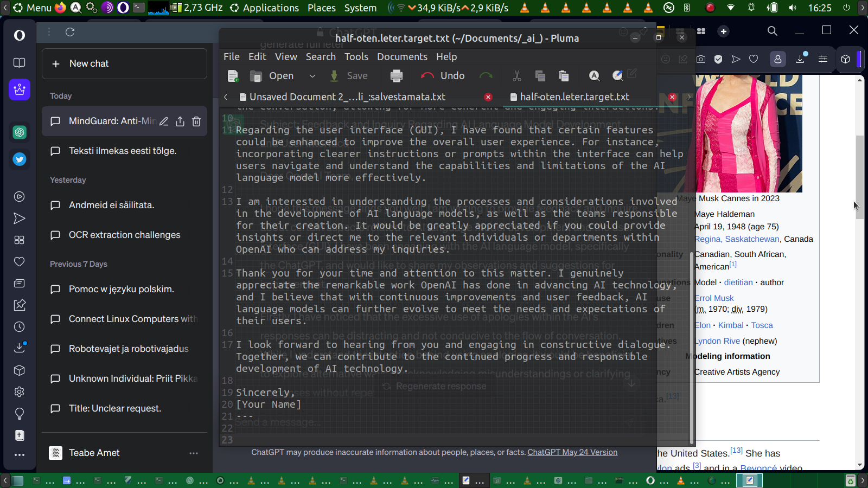868x488 pixels.
Task: Rename the MindGuard chat with pencil icon
Action: click(164, 121)
